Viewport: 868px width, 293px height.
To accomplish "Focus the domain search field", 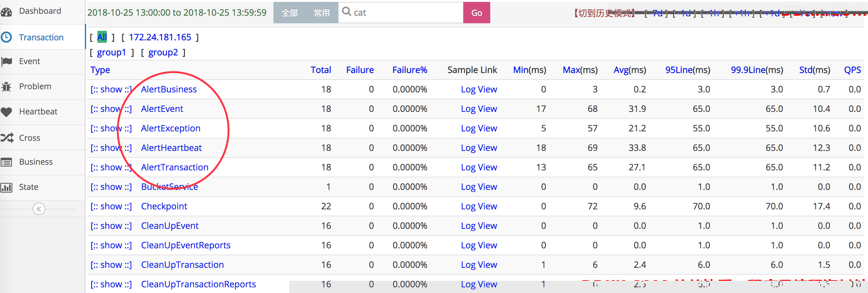I will pyautogui.click(x=401, y=13).
